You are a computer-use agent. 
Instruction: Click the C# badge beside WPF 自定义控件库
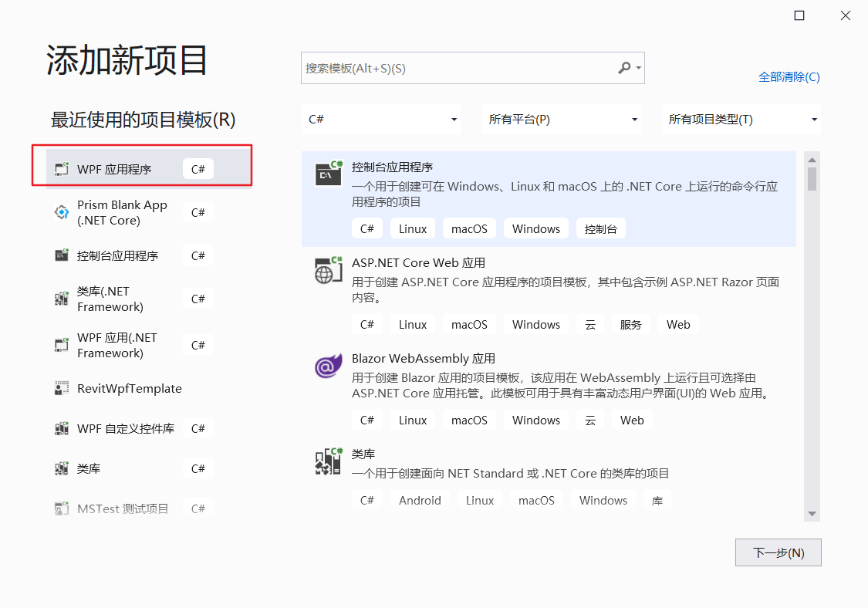[198, 428]
